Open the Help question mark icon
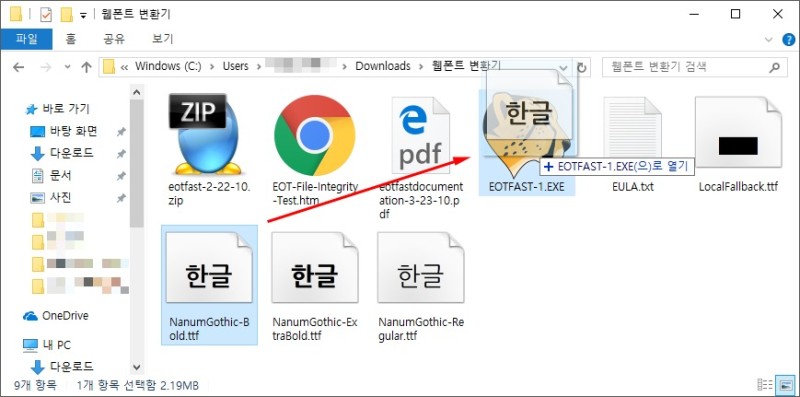The image size is (800, 397). (788, 40)
